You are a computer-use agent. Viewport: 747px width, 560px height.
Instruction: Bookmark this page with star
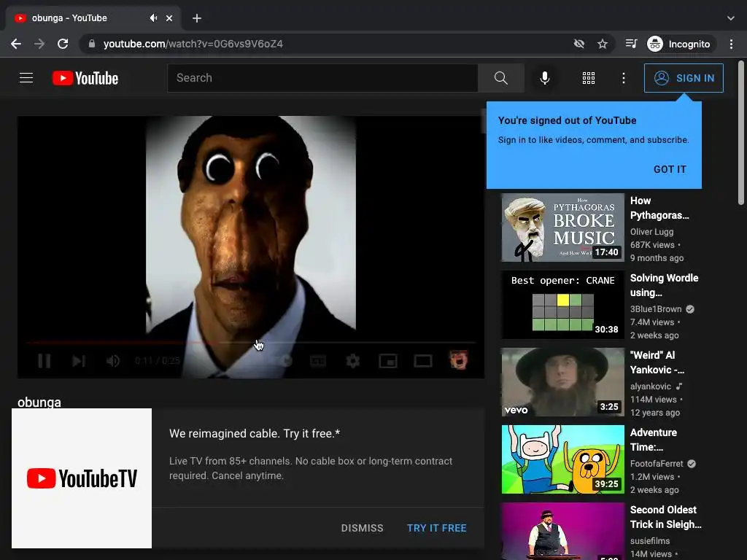pos(603,44)
